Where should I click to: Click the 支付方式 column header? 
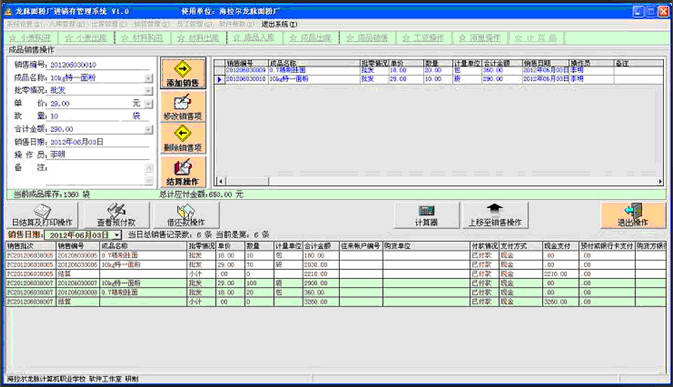coord(521,246)
